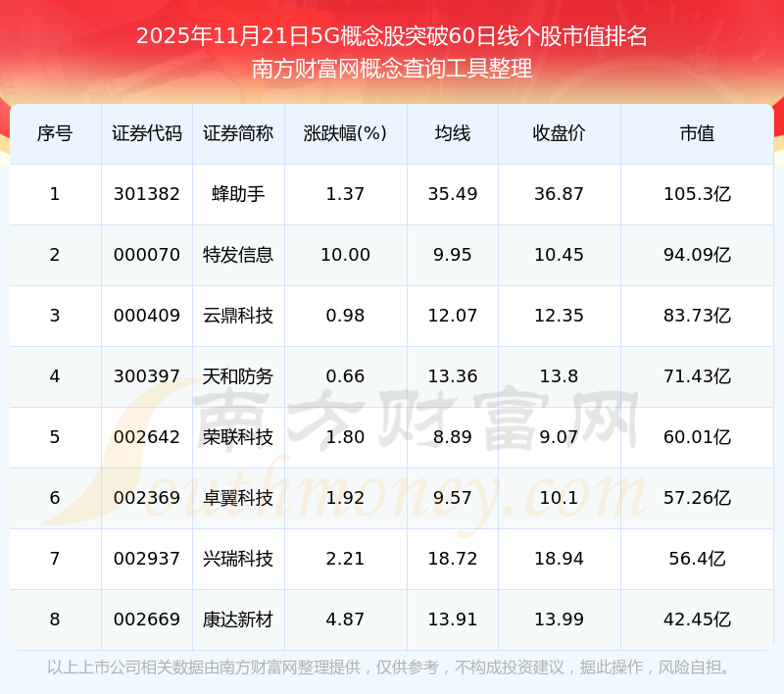The height and width of the screenshot is (694, 784).
Task: Click moving average 18.72
Action: click(453, 559)
